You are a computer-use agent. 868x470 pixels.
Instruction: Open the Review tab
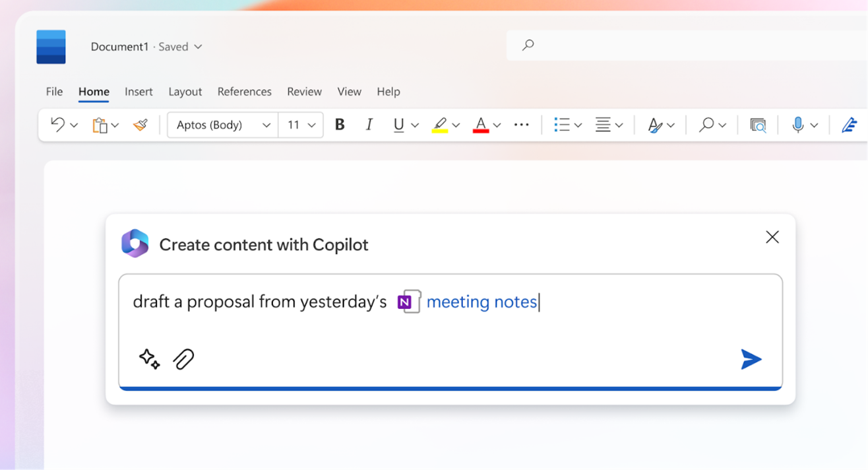click(304, 92)
